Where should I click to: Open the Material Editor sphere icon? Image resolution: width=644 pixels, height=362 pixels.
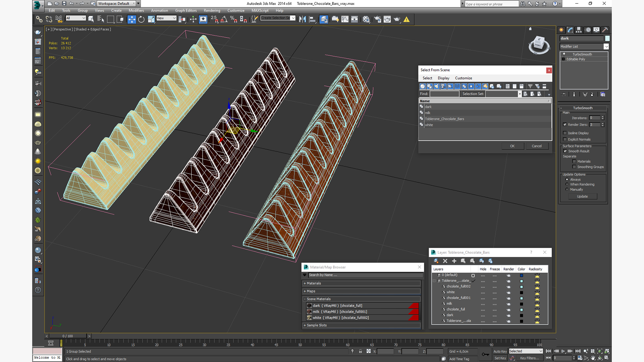(x=366, y=19)
